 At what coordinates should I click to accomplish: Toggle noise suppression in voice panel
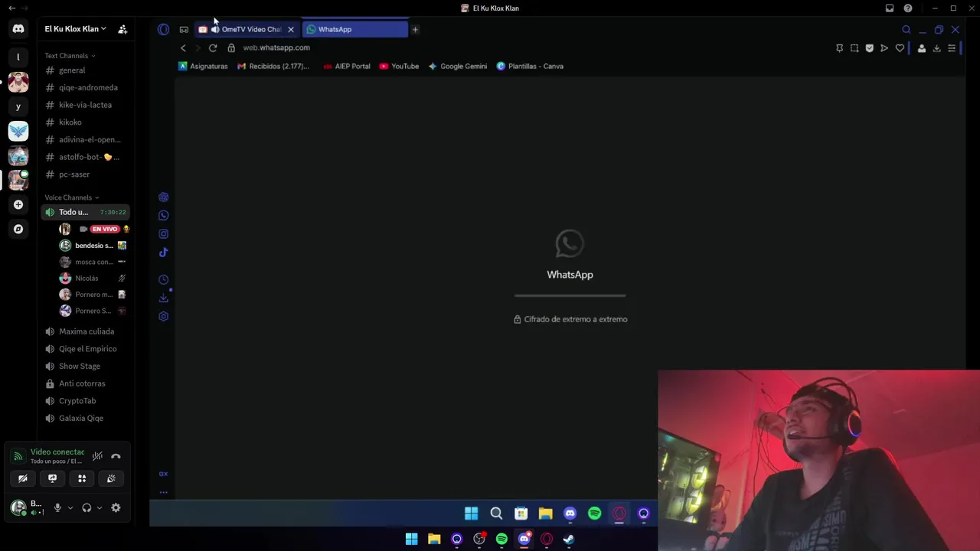(97, 456)
